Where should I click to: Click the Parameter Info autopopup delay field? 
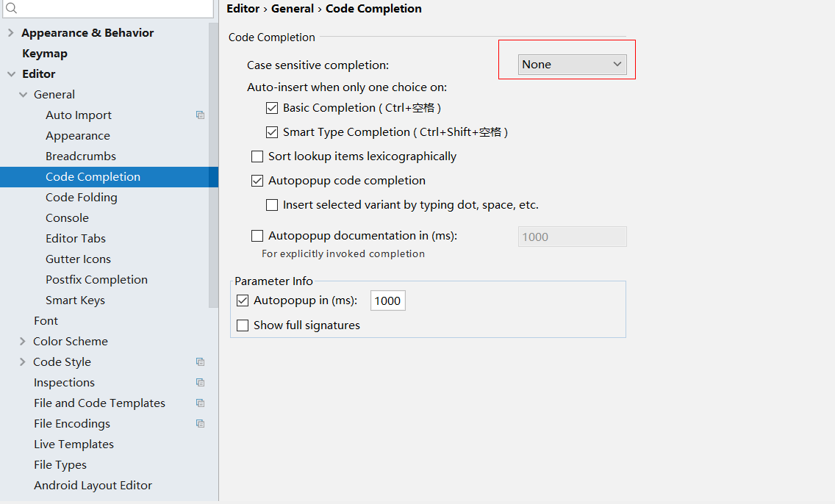tap(387, 300)
